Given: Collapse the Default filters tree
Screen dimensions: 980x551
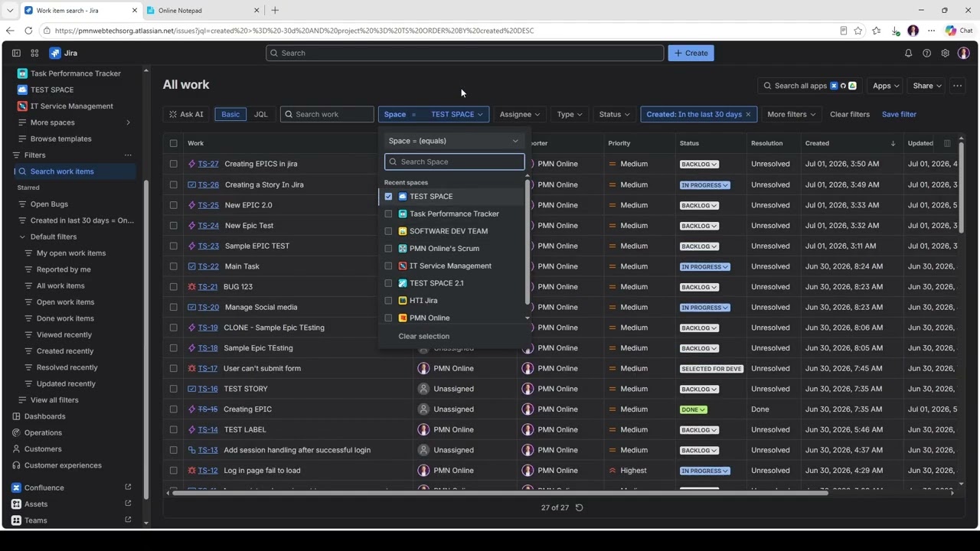Looking at the screenshot, I should 22,236.
